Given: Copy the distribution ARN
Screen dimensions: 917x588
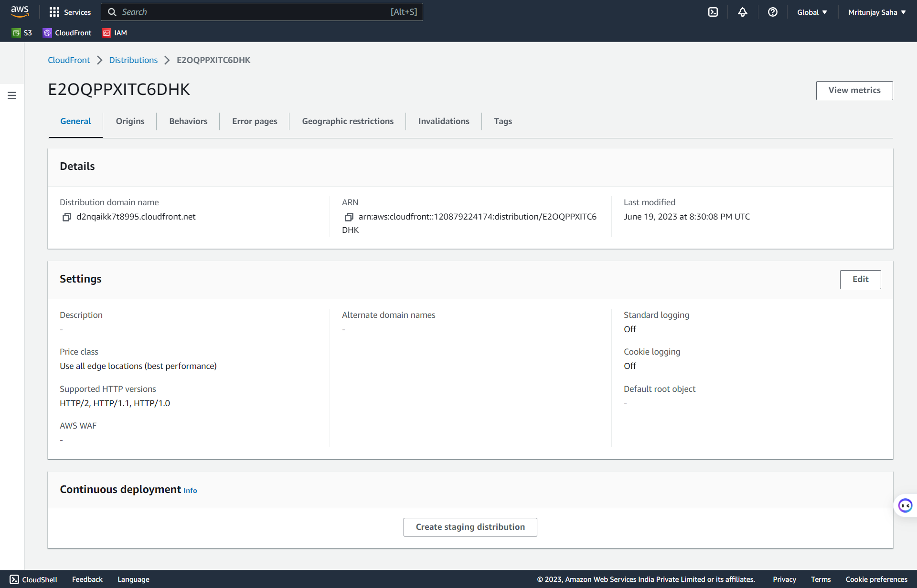Looking at the screenshot, I should pos(349,217).
